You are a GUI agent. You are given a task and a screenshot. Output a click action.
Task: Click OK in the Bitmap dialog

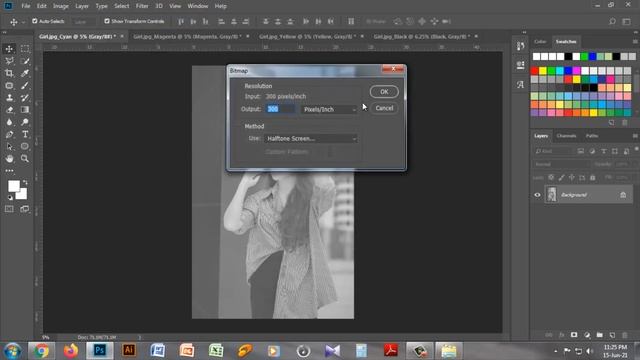click(x=384, y=92)
